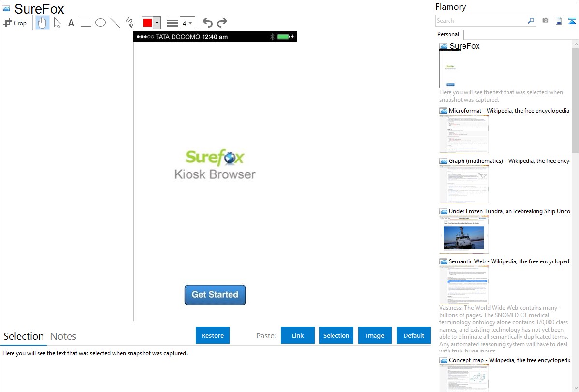Click the SureFox title in the Flamory list
579x392 pixels.
[464, 46]
